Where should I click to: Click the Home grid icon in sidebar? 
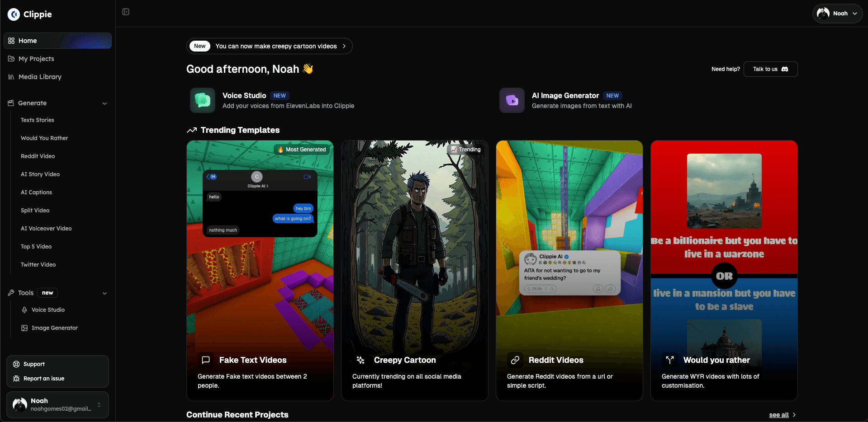coord(11,41)
